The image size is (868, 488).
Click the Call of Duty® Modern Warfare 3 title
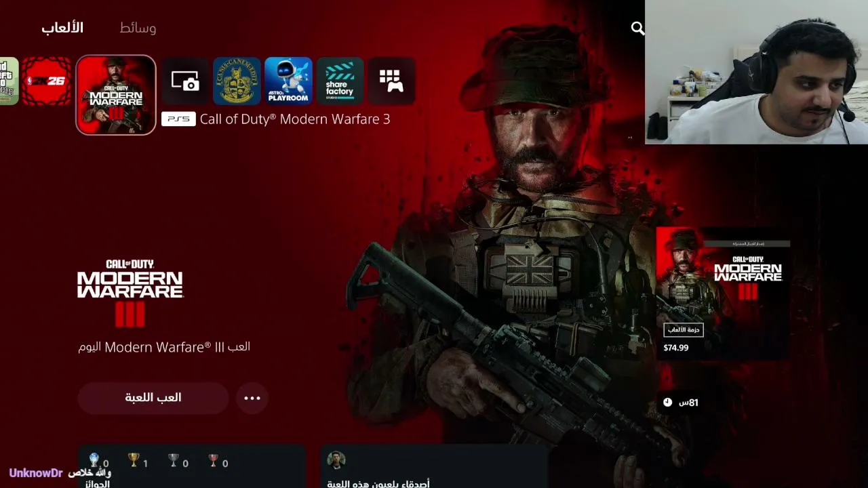(x=295, y=119)
